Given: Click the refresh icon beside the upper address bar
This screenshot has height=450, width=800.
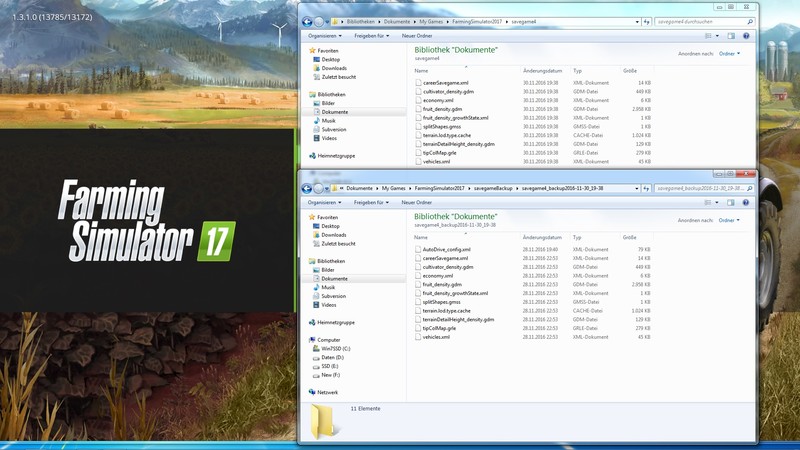Looking at the screenshot, I should click(x=646, y=21).
